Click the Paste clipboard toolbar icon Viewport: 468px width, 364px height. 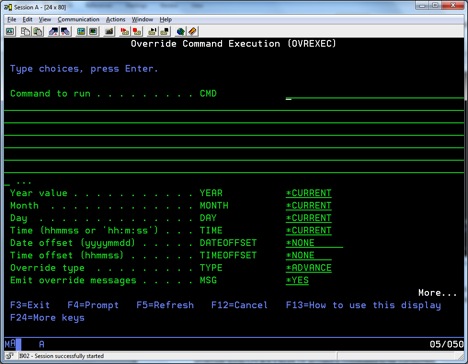(37, 32)
